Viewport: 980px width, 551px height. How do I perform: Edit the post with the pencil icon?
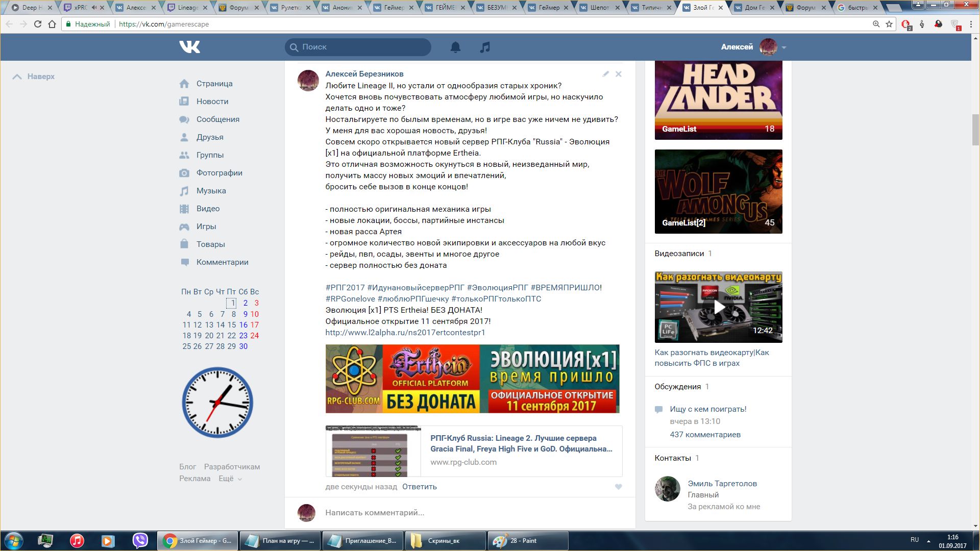[605, 74]
